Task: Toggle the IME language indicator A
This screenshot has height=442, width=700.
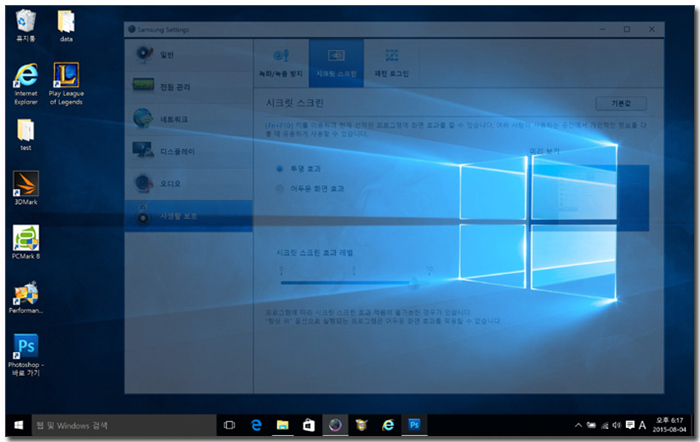Action: tap(642, 425)
